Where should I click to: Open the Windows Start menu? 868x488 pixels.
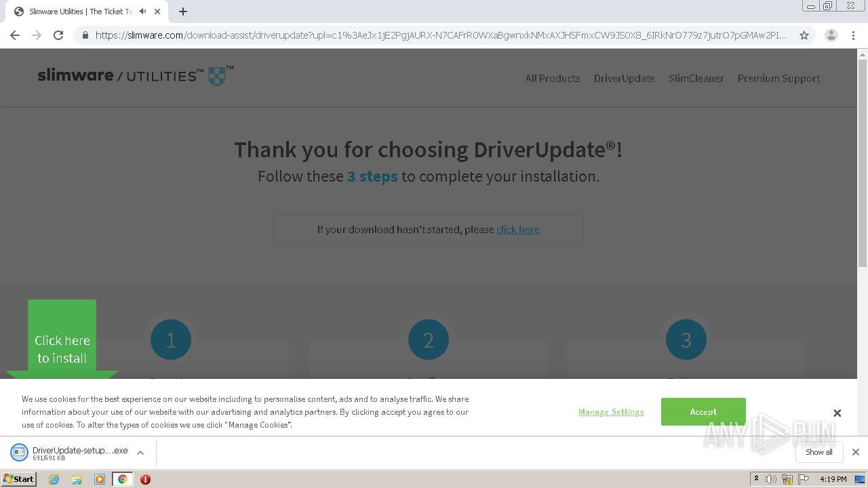18,479
